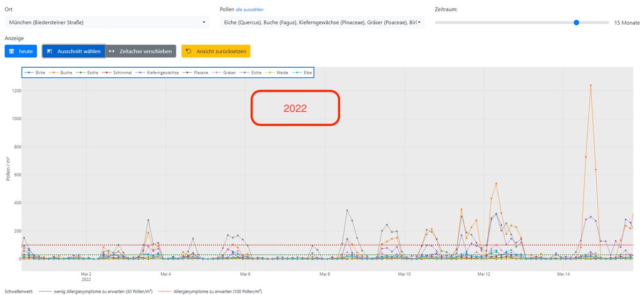Switch to 'Zeitachse verschieben' mode
The width and height of the screenshot is (644, 295).
(x=141, y=52)
